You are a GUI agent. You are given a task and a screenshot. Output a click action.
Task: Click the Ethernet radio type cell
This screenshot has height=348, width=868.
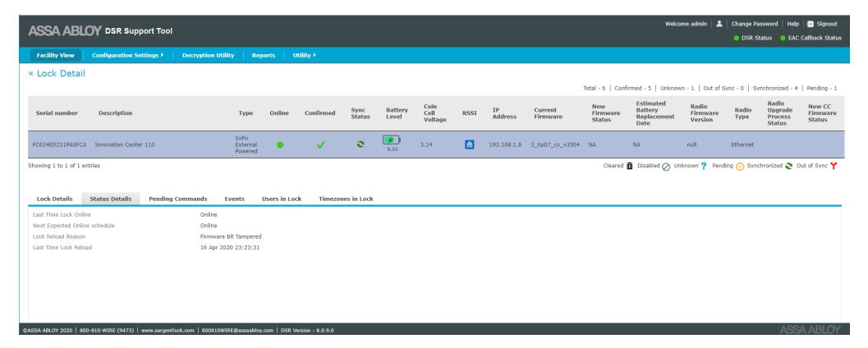[x=742, y=145]
